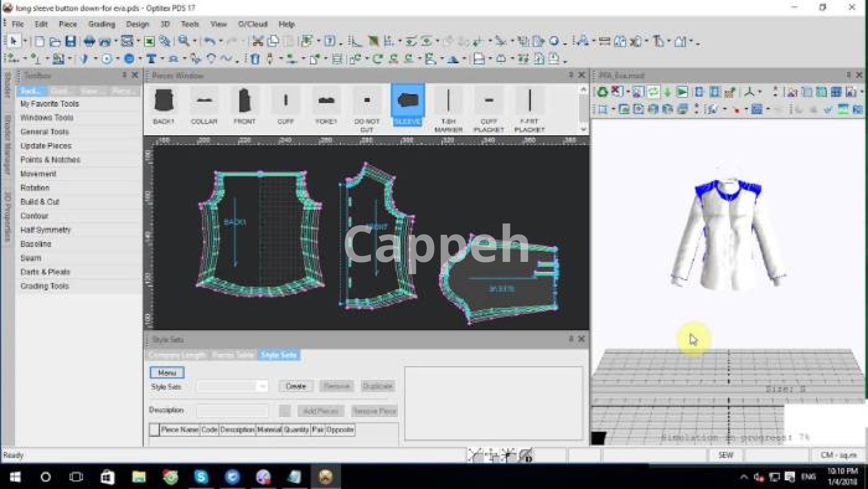Click the green recycle icon in 3D toolbar
The height and width of the screenshot is (489, 868).
[602, 92]
